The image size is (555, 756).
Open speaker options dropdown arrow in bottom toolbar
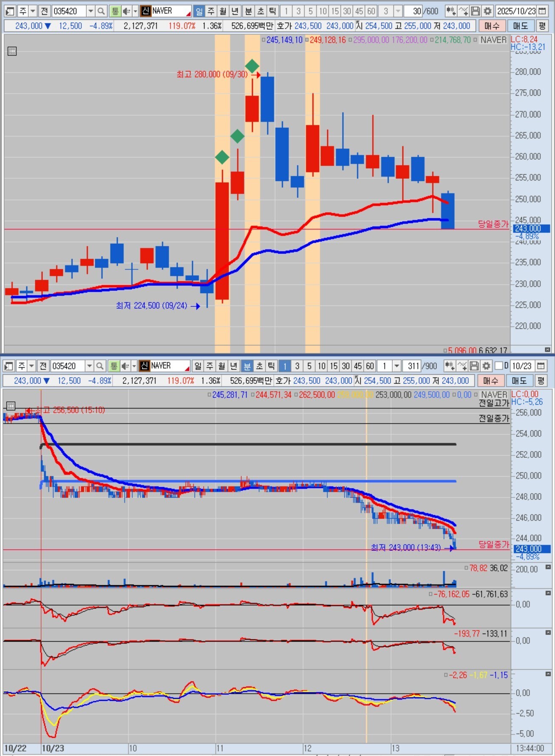coord(134,366)
